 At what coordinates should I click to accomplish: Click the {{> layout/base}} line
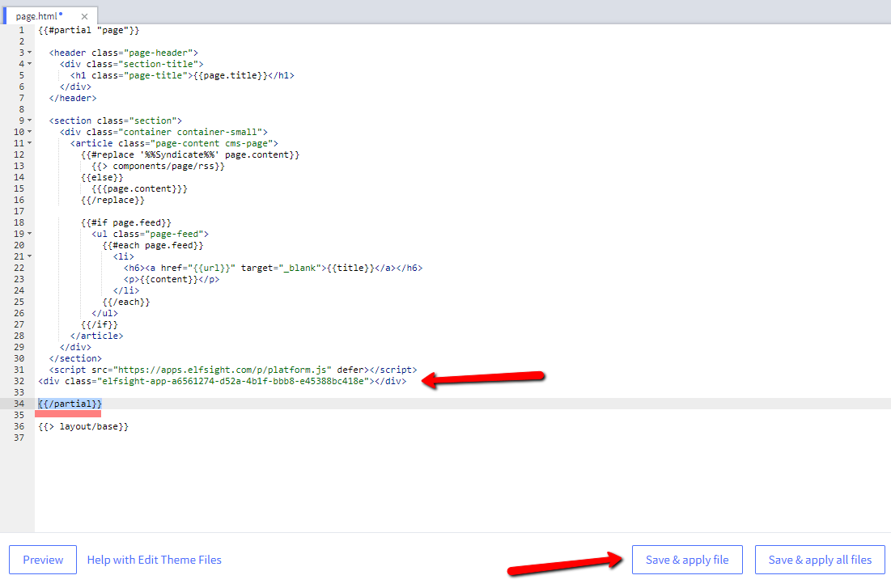click(x=83, y=426)
